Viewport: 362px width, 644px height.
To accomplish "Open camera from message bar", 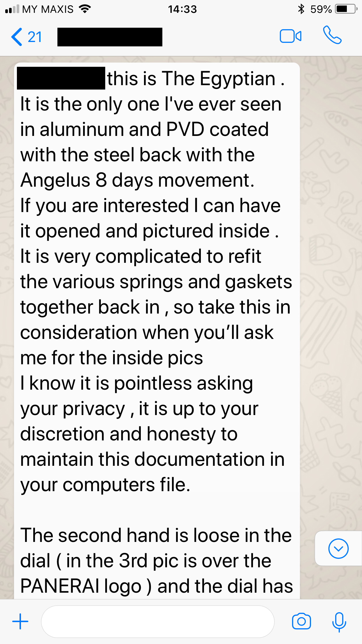I will tap(301, 621).
